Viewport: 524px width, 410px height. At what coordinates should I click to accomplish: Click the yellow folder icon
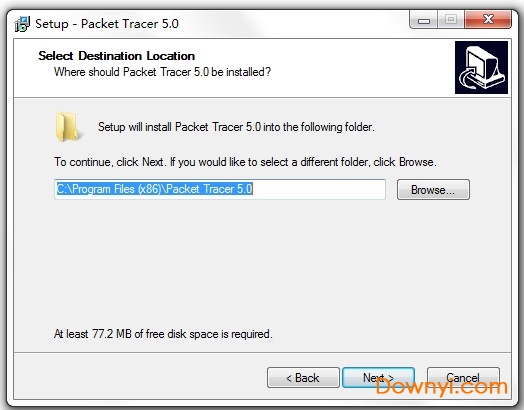tap(67, 127)
